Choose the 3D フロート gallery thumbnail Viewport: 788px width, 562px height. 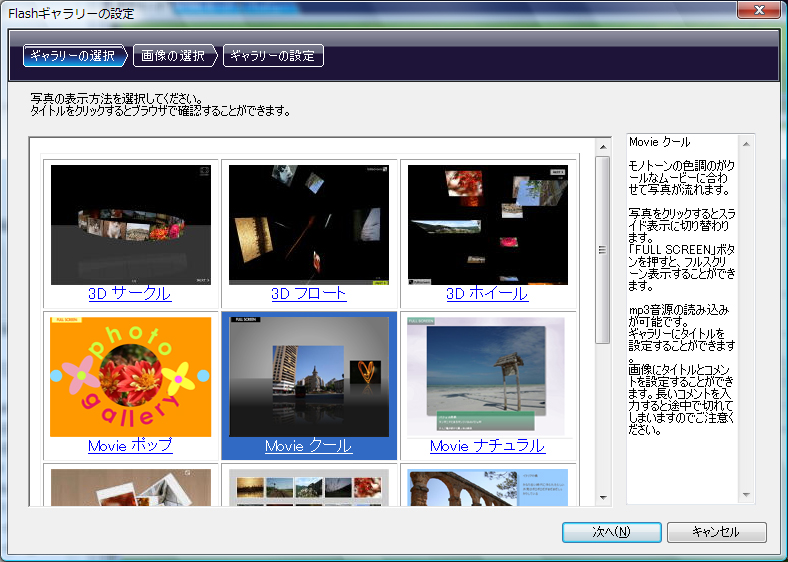[309, 225]
